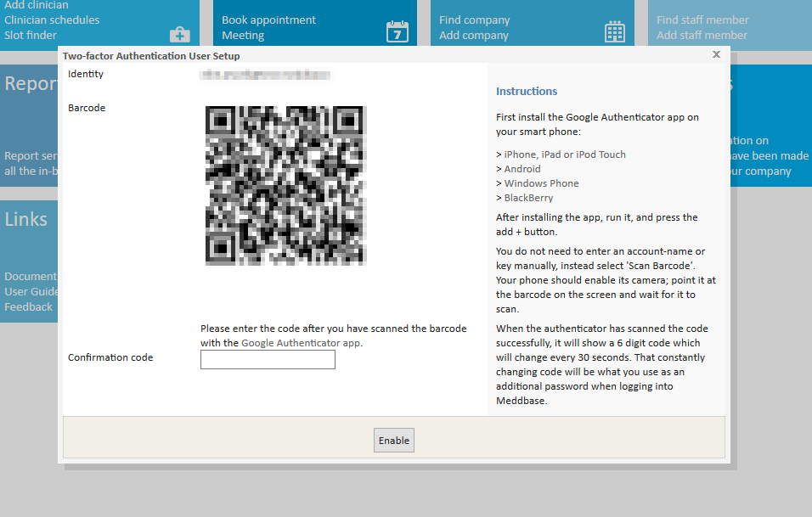The width and height of the screenshot is (812, 517).
Task: Open Clinician schedules link
Action: coord(52,20)
